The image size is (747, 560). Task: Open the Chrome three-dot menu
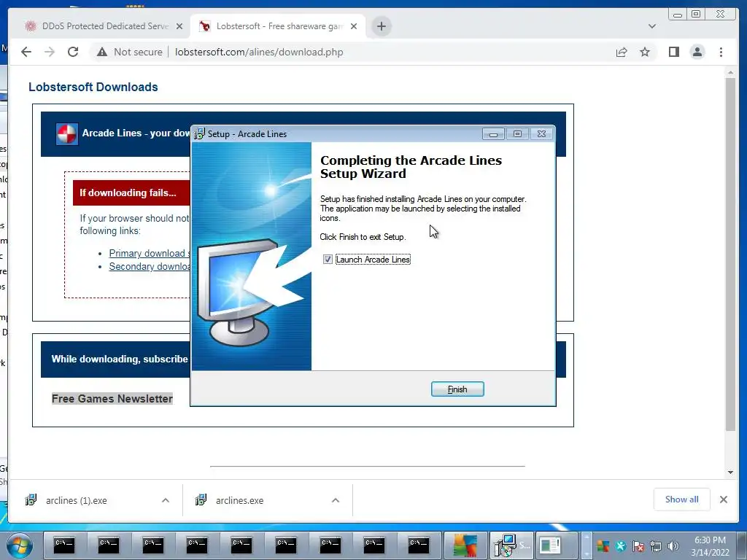point(721,52)
